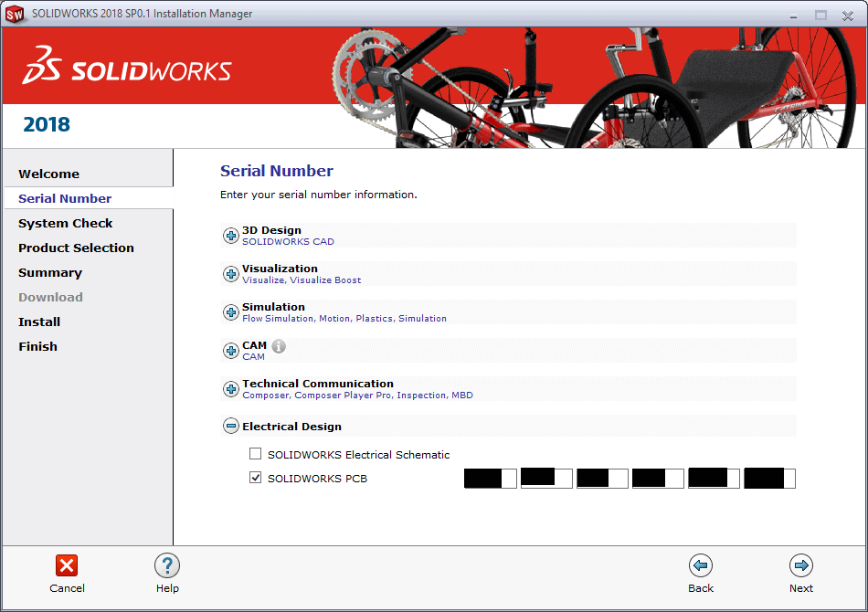868x612 pixels.
Task: Expand the Simulation section
Action: click(x=231, y=312)
